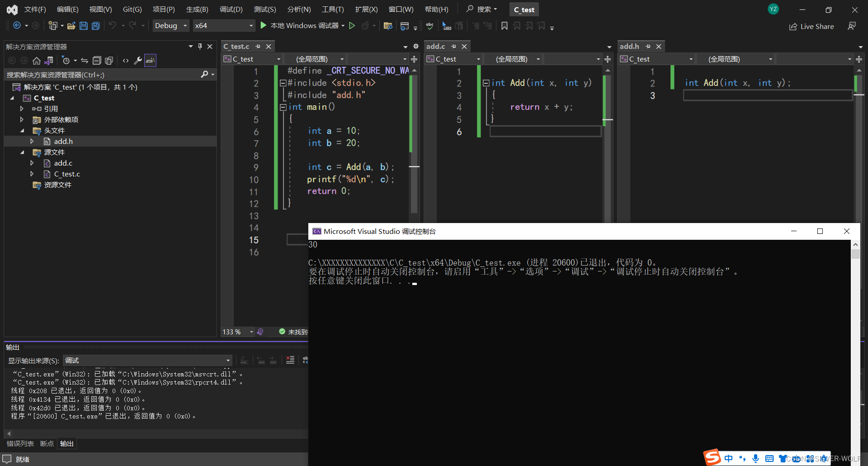Toggle pin on the C_test.c tab

[258, 46]
